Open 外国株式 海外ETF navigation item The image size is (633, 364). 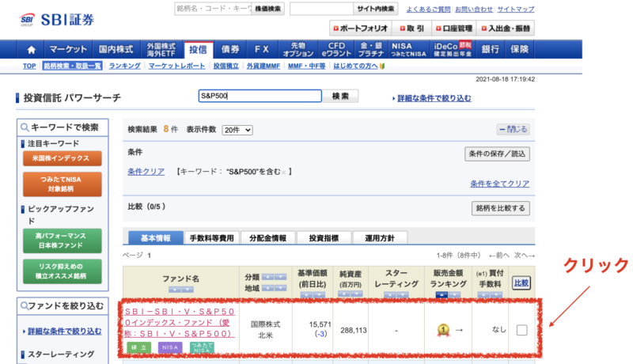pos(161,50)
